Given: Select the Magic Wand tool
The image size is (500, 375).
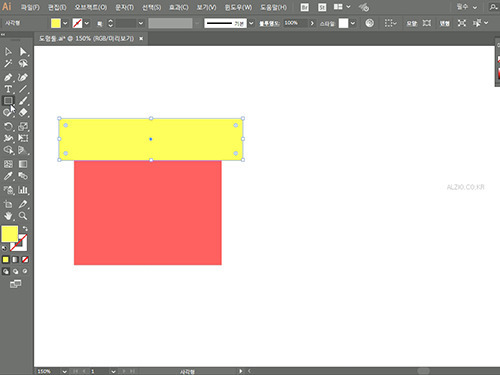Looking at the screenshot, I should (8, 63).
